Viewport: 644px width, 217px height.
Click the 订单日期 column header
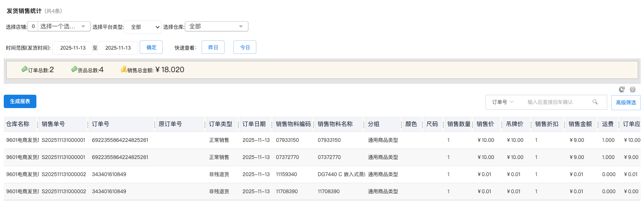click(254, 124)
